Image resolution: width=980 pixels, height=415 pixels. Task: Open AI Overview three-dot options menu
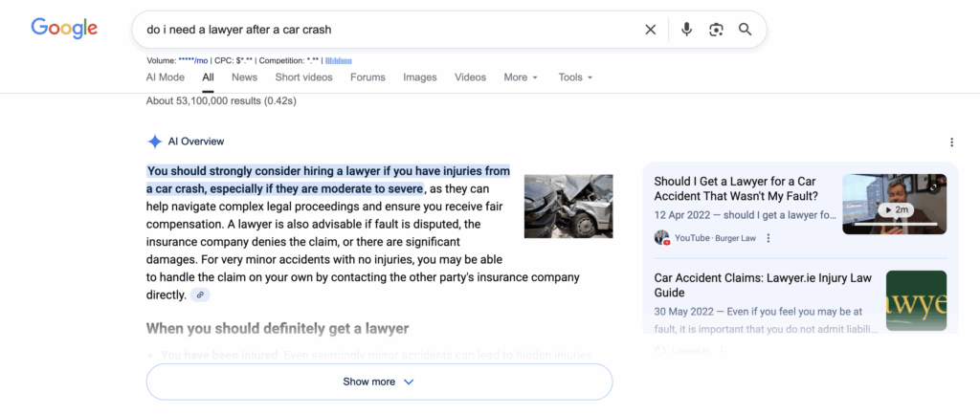pyautogui.click(x=951, y=142)
